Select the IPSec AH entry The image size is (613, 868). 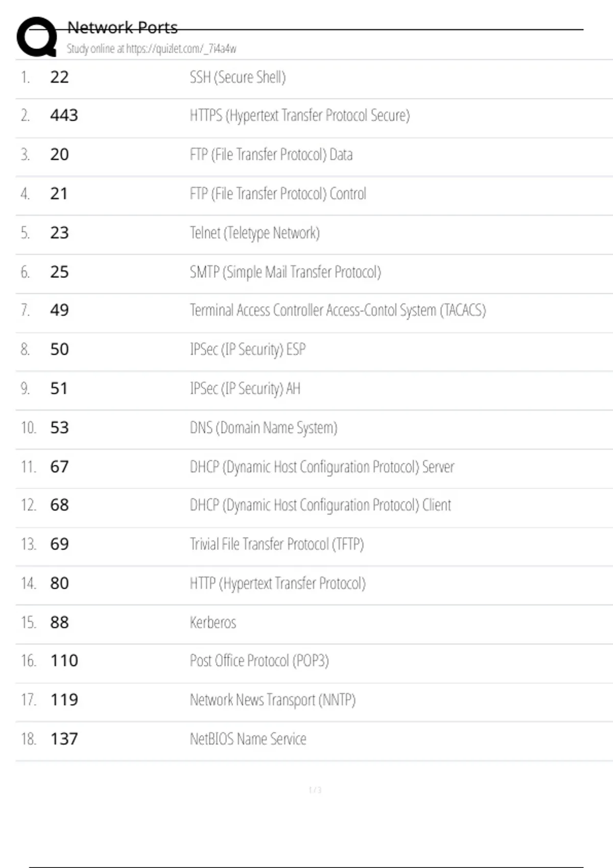coord(245,389)
